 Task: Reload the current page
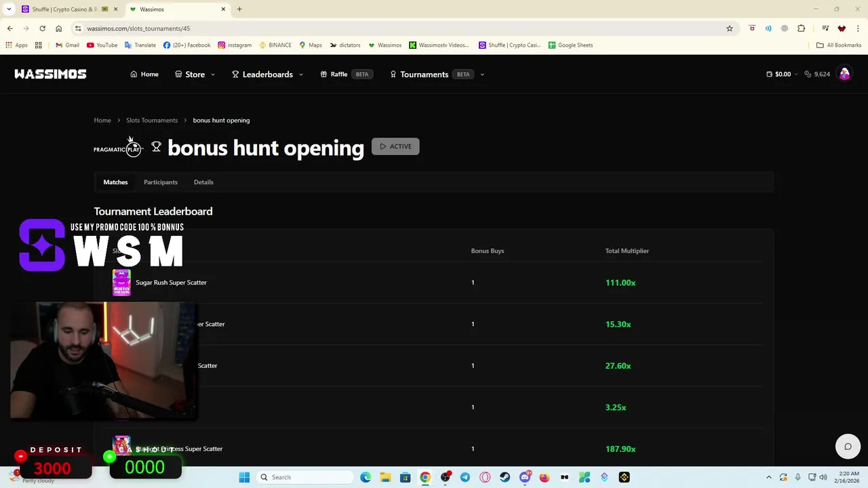(42, 28)
